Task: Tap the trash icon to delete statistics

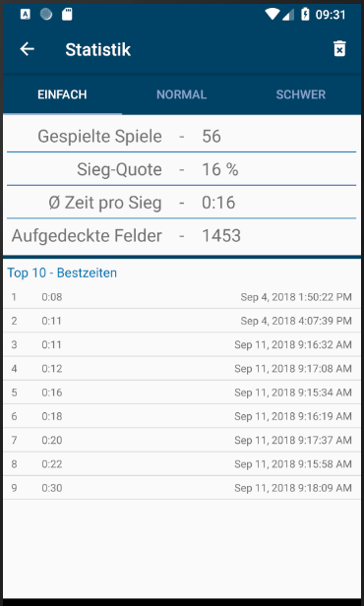Action: (339, 49)
